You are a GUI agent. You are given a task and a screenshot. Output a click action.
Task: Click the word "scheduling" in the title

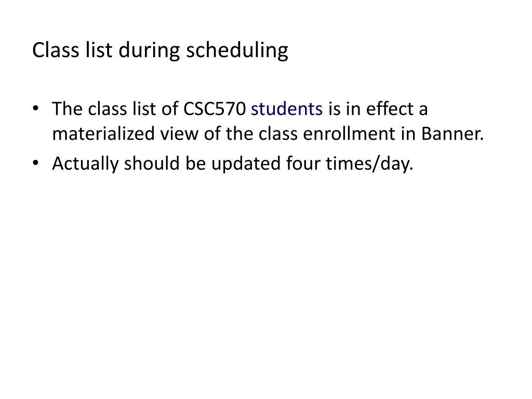click(237, 51)
